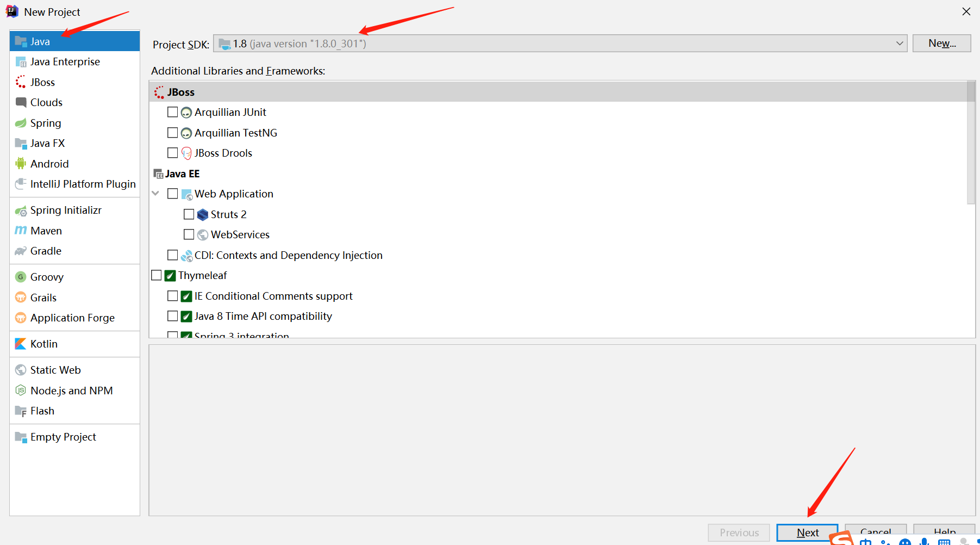The height and width of the screenshot is (545, 980).
Task: Close the New Project window
Action: tap(966, 11)
